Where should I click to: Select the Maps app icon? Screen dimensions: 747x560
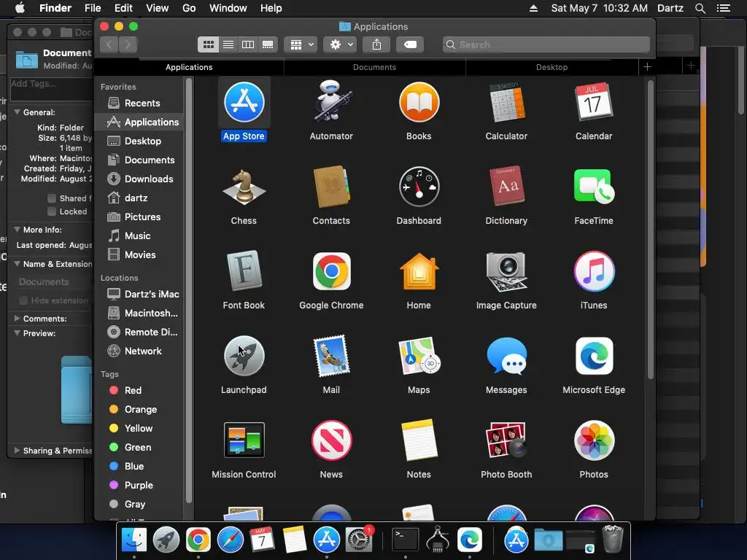click(419, 356)
